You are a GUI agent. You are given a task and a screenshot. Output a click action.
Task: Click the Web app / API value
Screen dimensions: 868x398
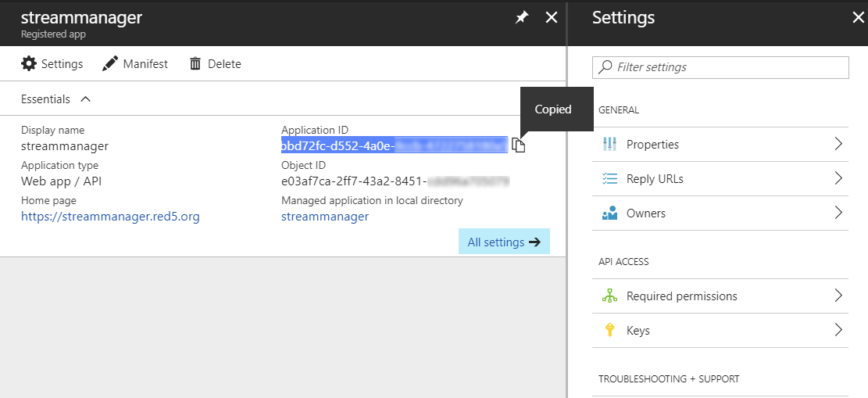[x=62, y=181]
